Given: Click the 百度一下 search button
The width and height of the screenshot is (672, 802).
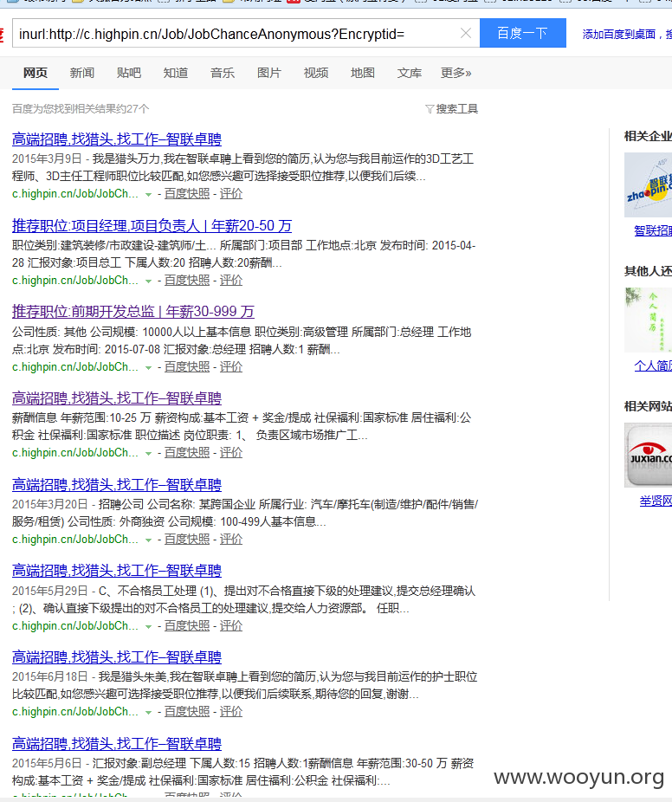Looking at the screenshot, I should (x=523, y=33).
